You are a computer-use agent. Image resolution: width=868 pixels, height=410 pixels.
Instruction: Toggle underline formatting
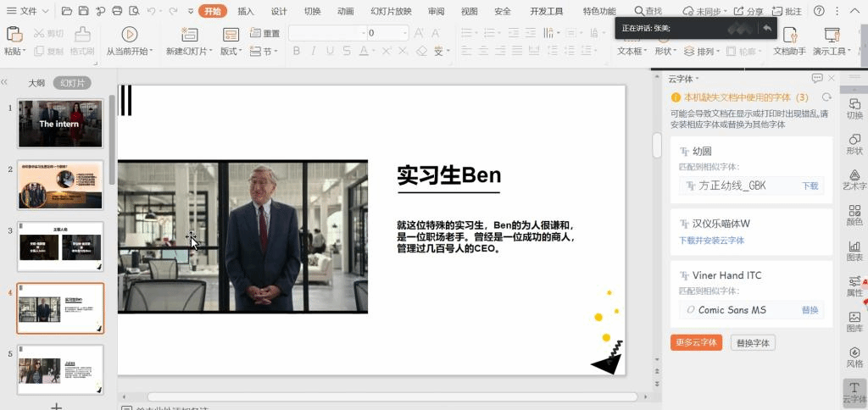pyautogui.click(x=330, y=51)
